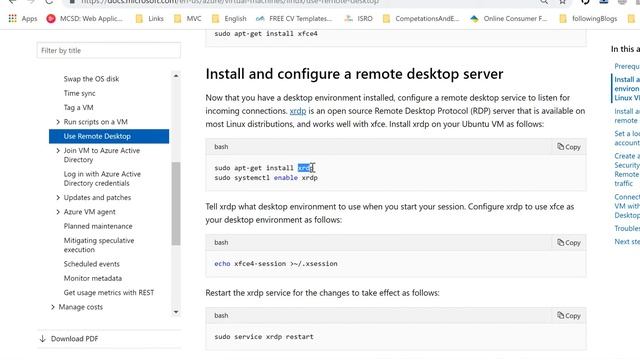Open Log in with Azure Active Directory credentials
This screenshot has width=640, height=360.
102,178
